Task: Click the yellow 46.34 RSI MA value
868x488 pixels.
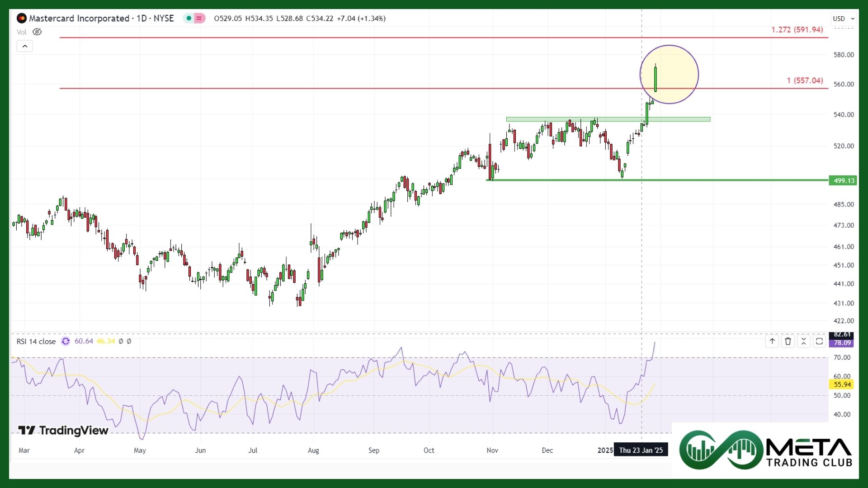Action: pos(106,342)
